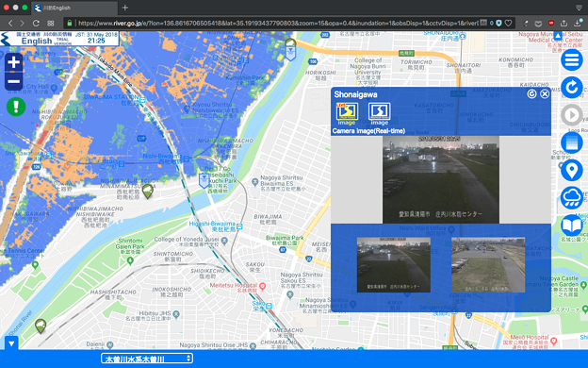Click the green exclamation alert icon
Screen dimensions: 588x368
point(16,107)
